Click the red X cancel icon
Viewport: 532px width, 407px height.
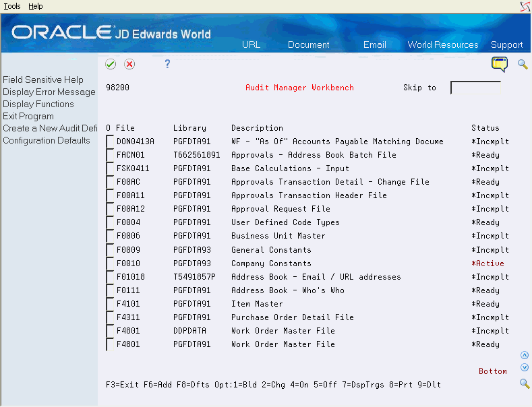click(x=129, y=64)
